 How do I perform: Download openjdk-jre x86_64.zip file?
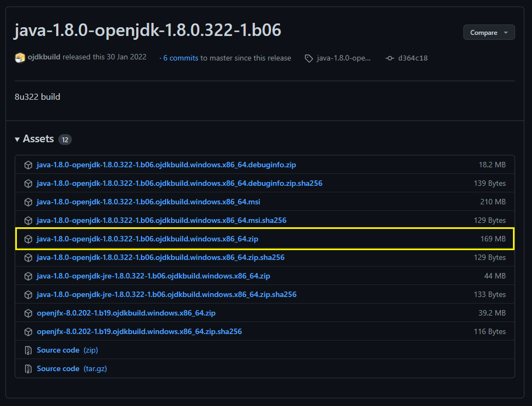pos(153,276)
